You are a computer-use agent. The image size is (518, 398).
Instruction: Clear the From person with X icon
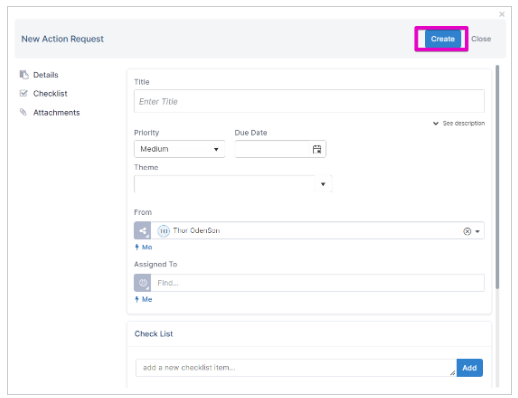(467, 231)
